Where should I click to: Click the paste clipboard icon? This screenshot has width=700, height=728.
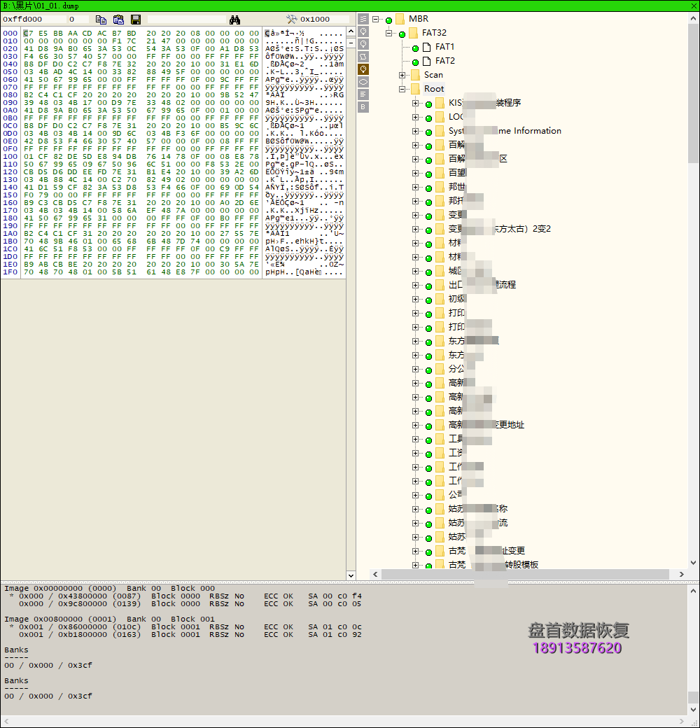118,20
